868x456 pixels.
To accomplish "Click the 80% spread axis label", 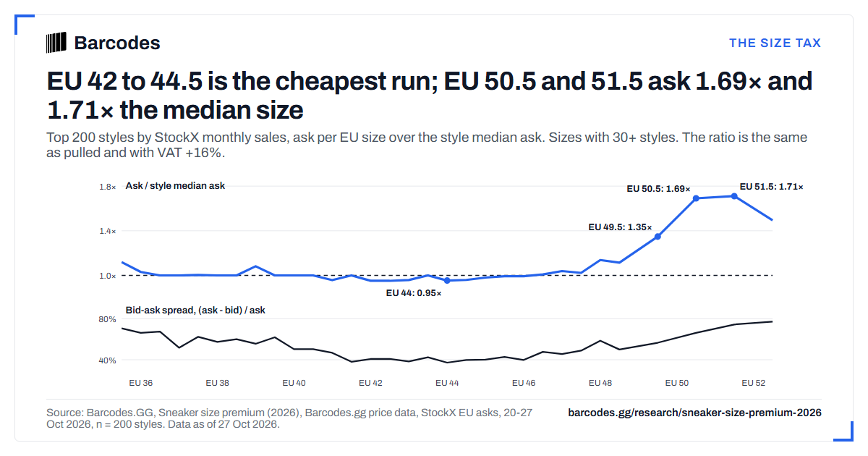I will click(108, 319).
